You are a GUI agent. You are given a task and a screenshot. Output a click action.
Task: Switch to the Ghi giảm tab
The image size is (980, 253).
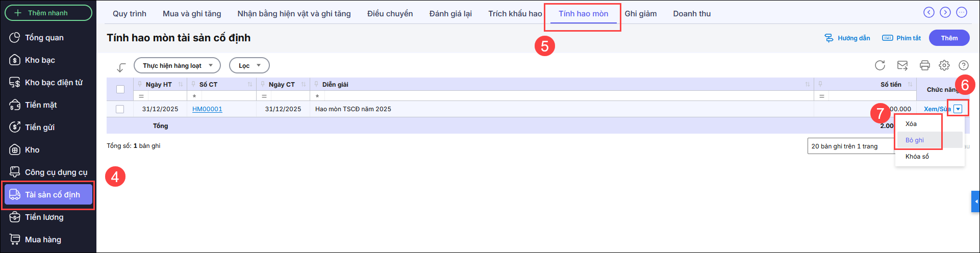click(x=641, y=14)
